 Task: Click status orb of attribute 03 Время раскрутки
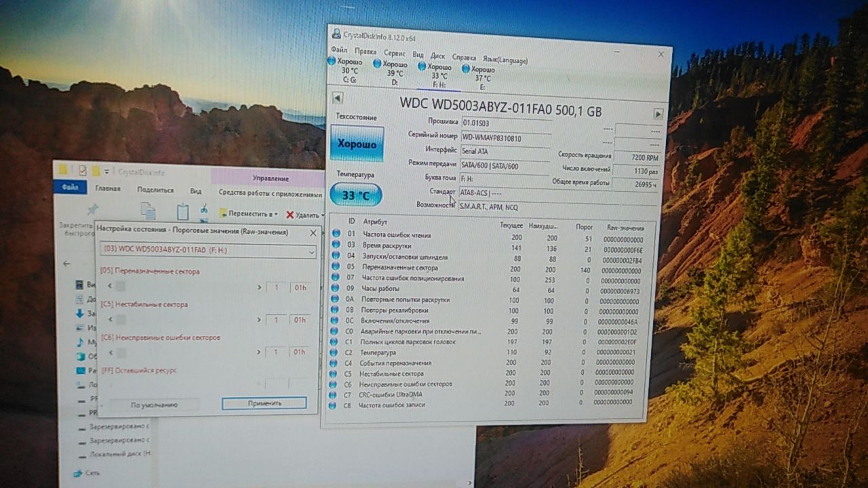336,244
